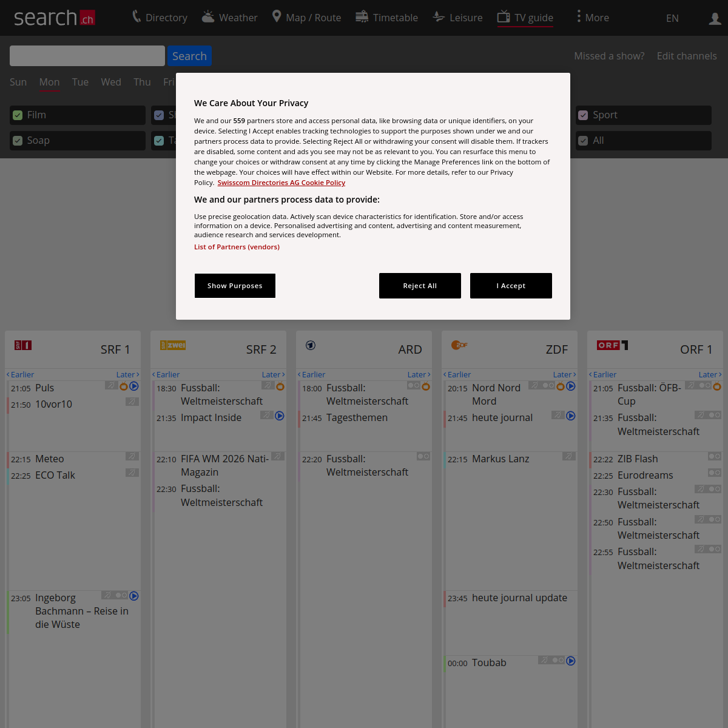728x728 pixels.
Task: Click the SRF 1 channel logo
Action: (x=23, y=345)
